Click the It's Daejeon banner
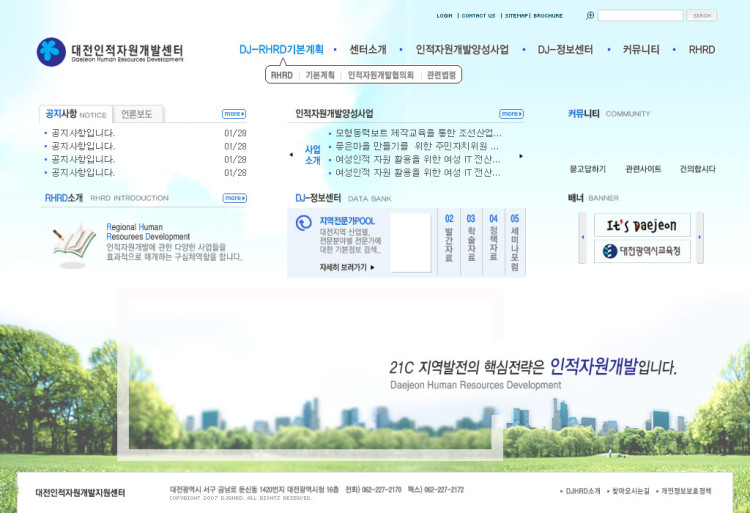 (642, 225)
